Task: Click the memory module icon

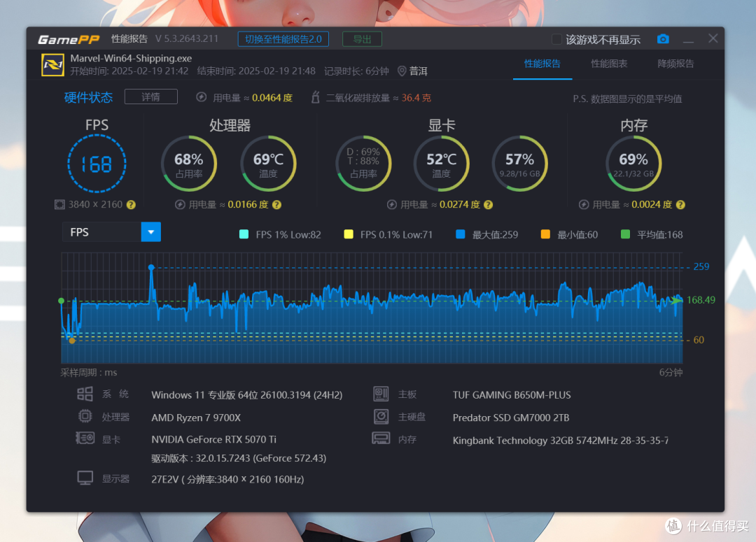Action: click(x=381, y=438)
